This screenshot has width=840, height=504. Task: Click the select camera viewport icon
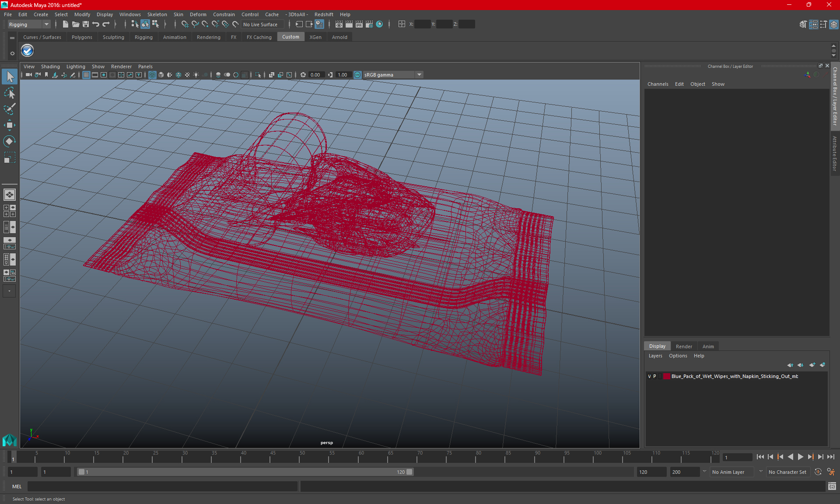pos(28,75)
